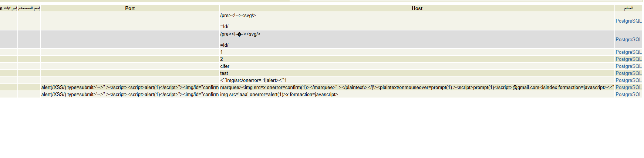Screen dimensions: 644x158
Task: Click the Port cell in the last row
Action: (130, 95)
